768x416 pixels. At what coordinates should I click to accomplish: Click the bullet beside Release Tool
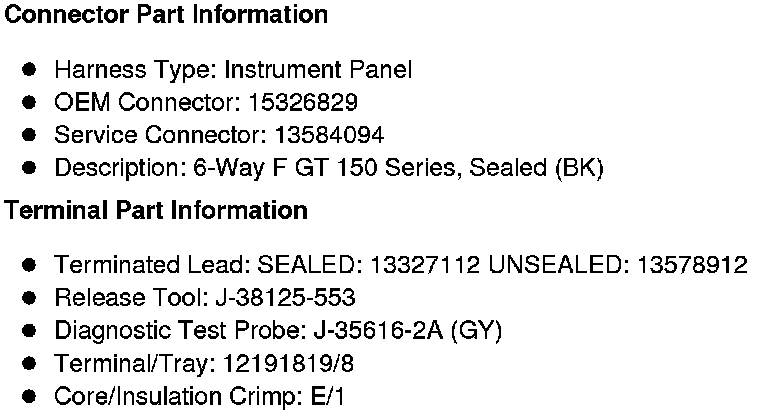click(30, 298)
